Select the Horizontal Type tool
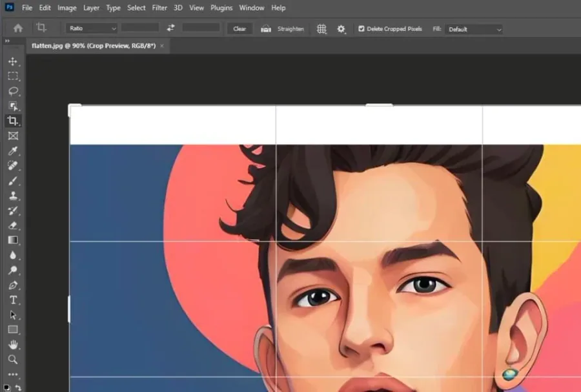This screenshot has width=581, height=392. (x=13, y=300)
